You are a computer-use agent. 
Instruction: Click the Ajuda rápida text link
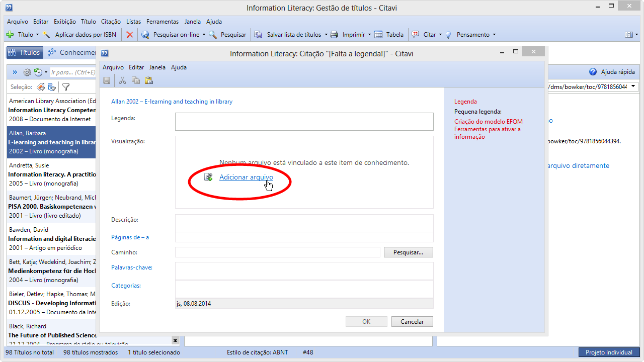[618, 72]
